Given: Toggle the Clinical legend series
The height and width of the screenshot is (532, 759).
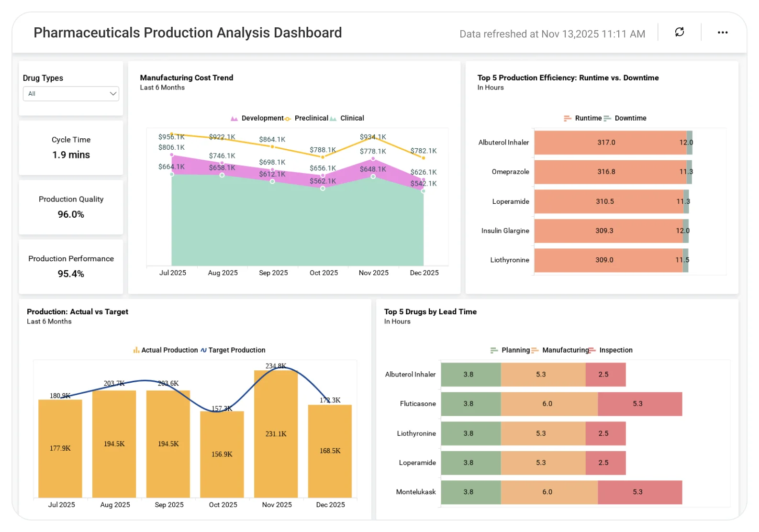Looking at the screenshot, I should tap(347, 118).
